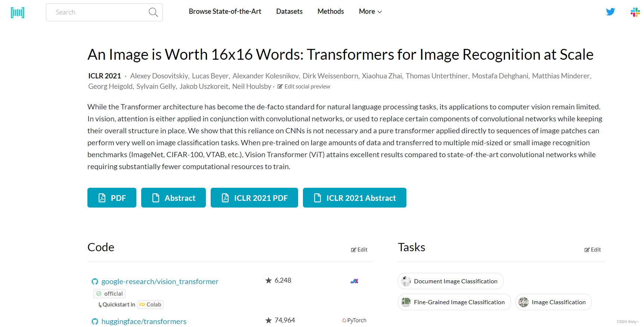The height and width of the screenshot is (327, 644).
Task: Edit the Tasks section
Action: tap(592, 250)
